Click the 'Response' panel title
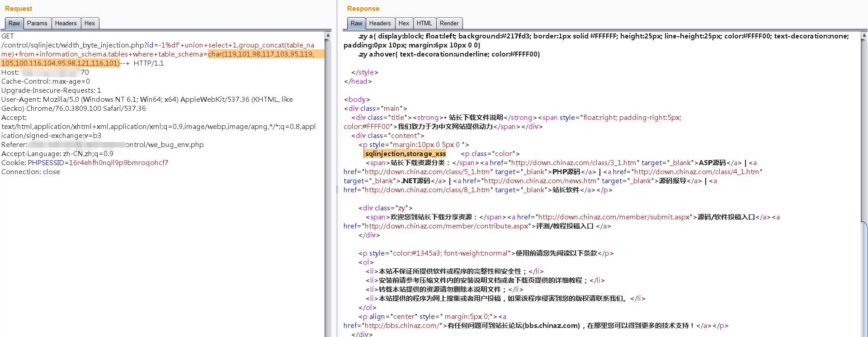Screen dimensions: 868x337 (x=363, y=9)
